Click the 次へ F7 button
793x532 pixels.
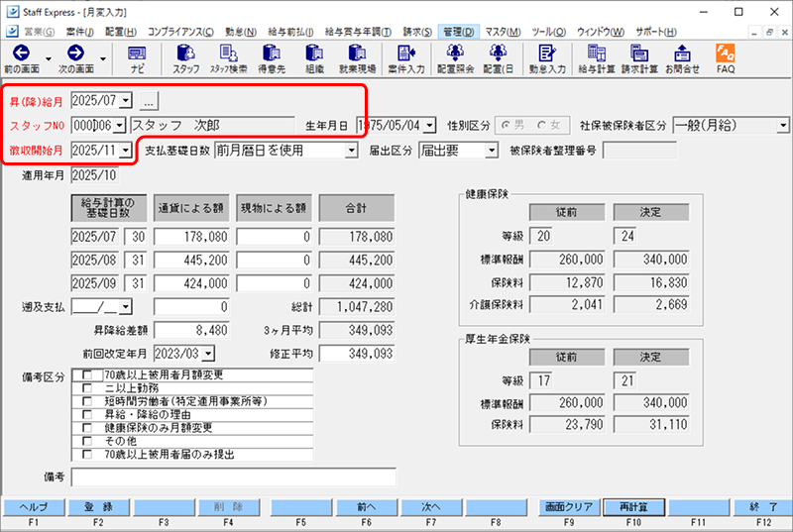[x=431, y=507]
